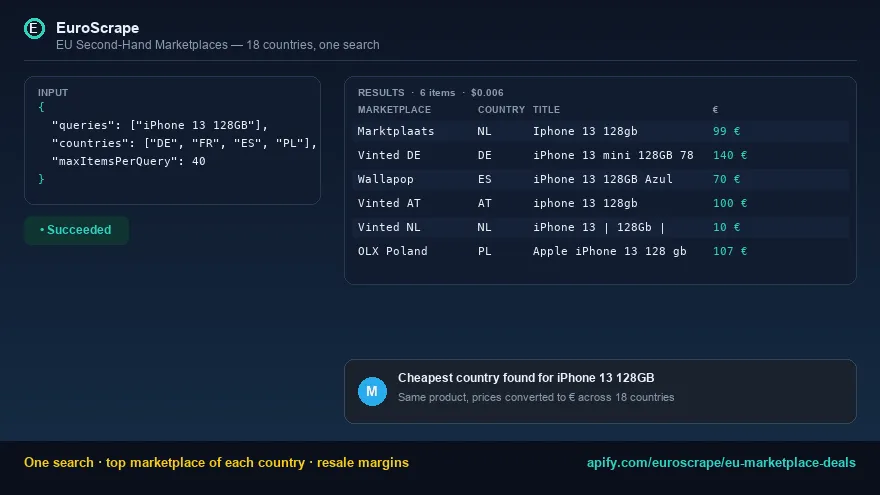Click the € column header
880x495 pixels.
click(715, 109)
